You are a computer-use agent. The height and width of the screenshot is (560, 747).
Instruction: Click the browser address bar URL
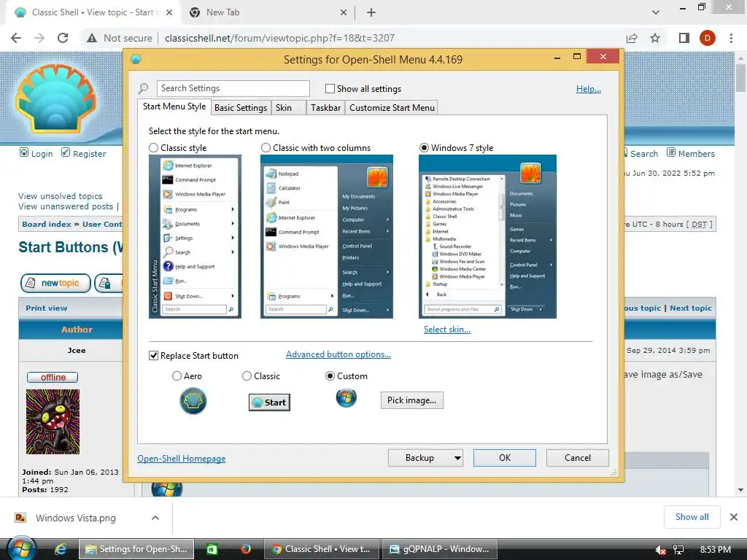279,38
